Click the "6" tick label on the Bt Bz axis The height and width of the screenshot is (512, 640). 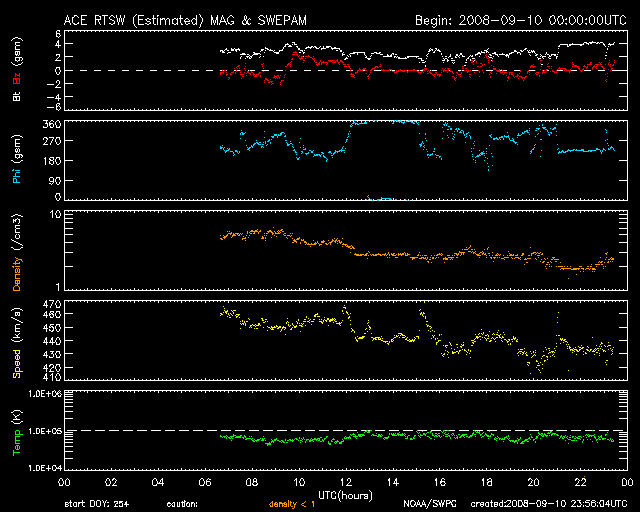click(x=58, y=33)
